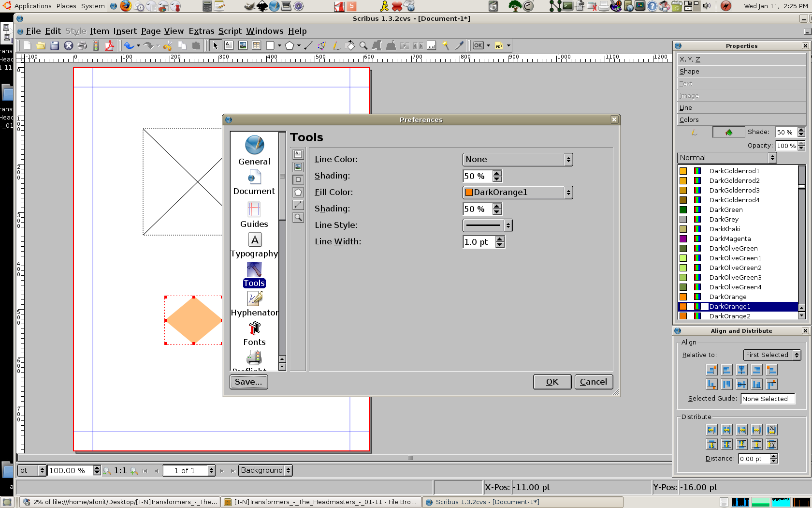
Task: Open Relative to First Selected dropdown
Action: [772, 355]
